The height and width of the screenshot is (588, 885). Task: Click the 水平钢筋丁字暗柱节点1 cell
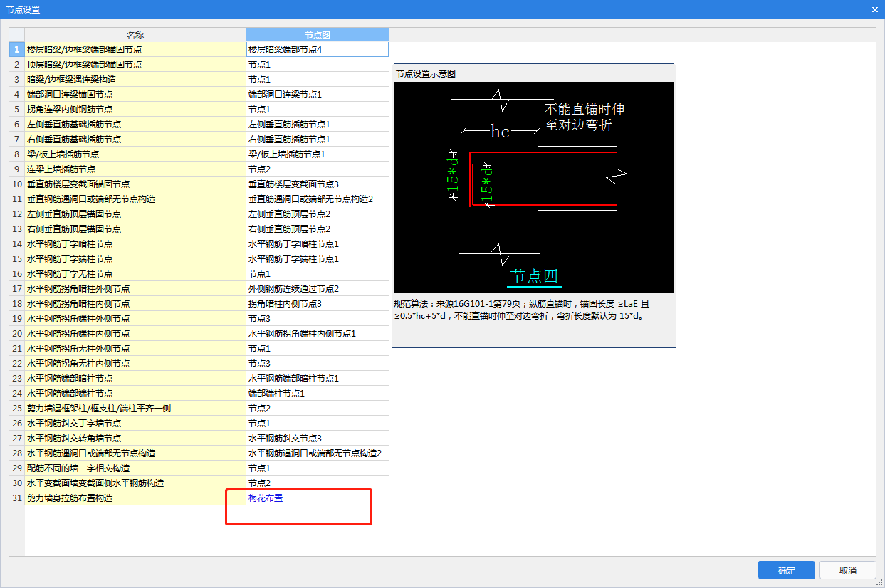318,244
